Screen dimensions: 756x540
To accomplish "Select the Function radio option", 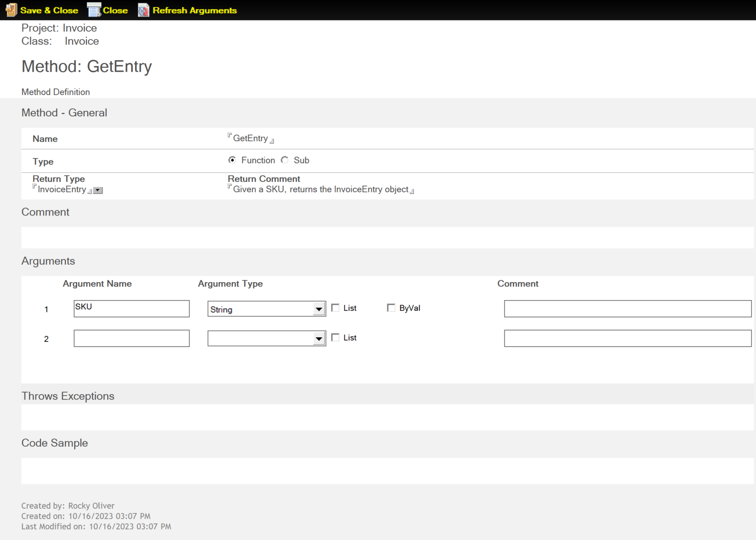I will pyautogui.click(x=232, y=160).
